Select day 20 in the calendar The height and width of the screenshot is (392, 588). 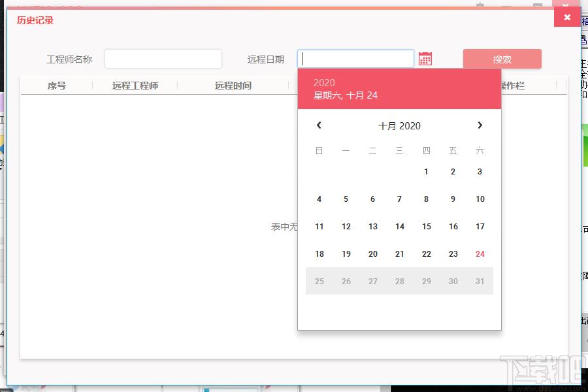373,254
